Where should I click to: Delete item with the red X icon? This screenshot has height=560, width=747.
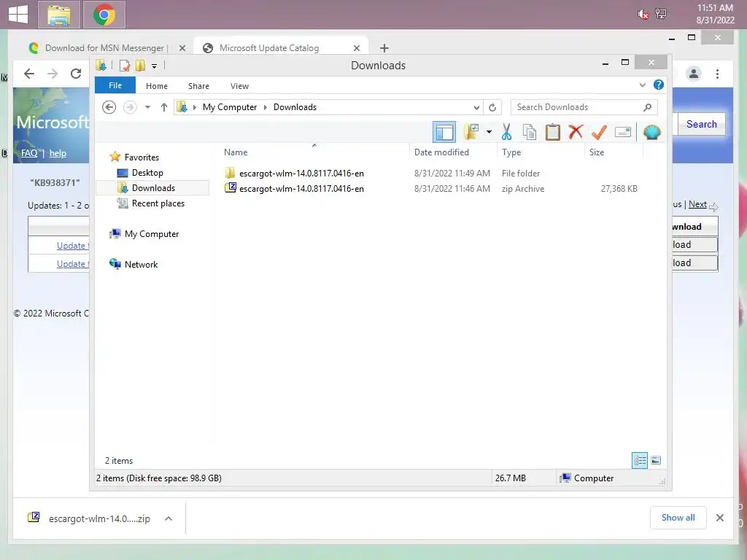[576, 131]
